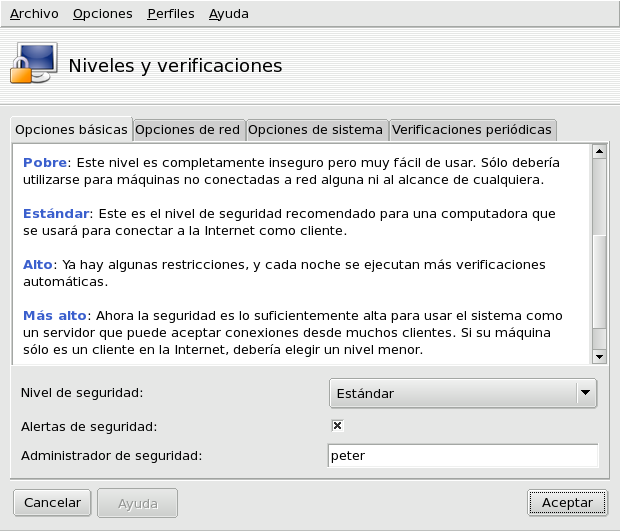Image resolution: width=620 pixels, height=532 pixels.
Task: Select the Opciones básicas tab
Action: pos(71,129)
